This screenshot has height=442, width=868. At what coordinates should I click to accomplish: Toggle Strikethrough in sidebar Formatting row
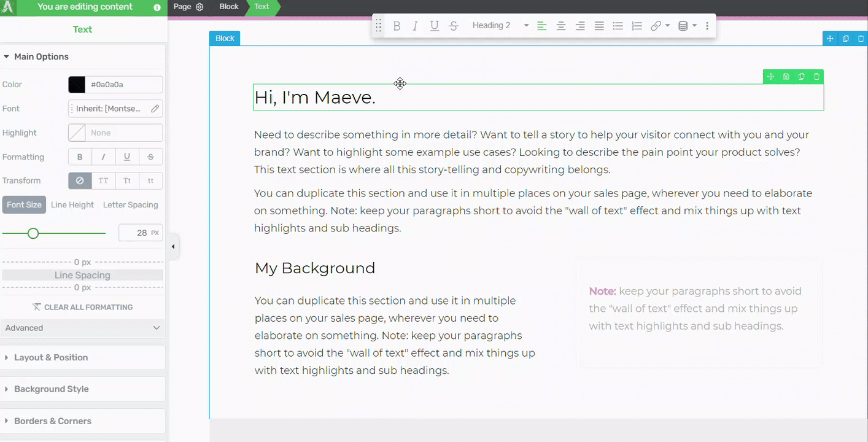151,157
